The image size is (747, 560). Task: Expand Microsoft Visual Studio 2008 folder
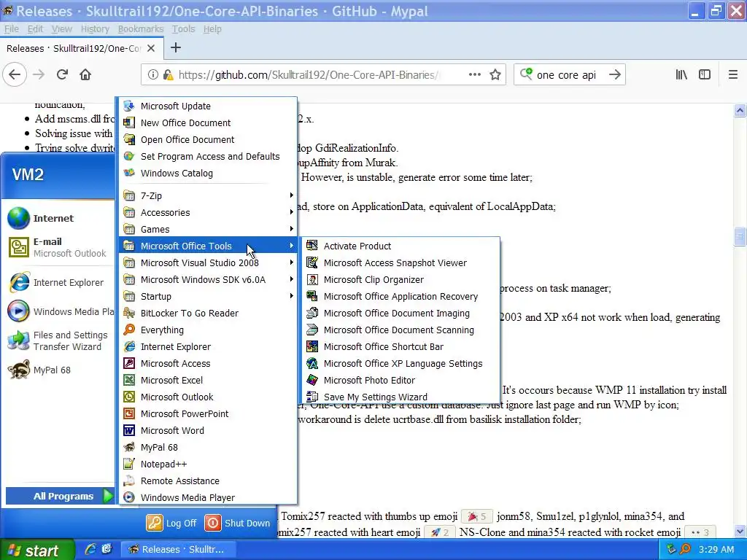click(208, 262)
